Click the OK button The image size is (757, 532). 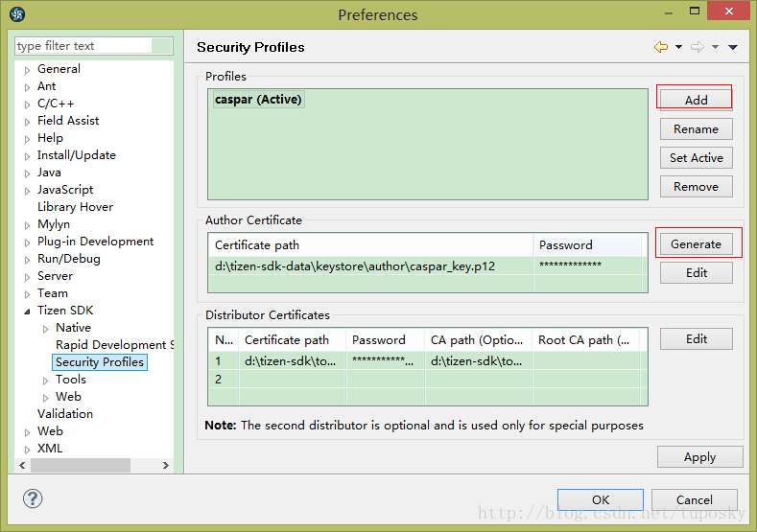pyautogui.click(x=600, y=499)
